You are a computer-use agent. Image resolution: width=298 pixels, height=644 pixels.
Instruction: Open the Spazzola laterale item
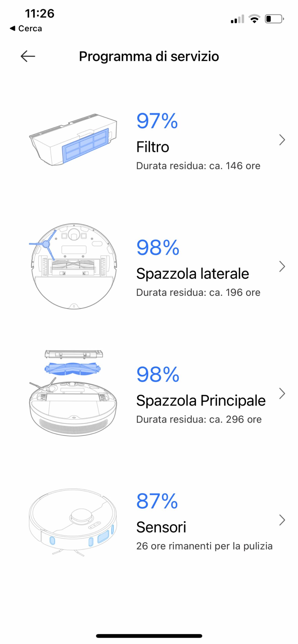[x=192, y=274]
